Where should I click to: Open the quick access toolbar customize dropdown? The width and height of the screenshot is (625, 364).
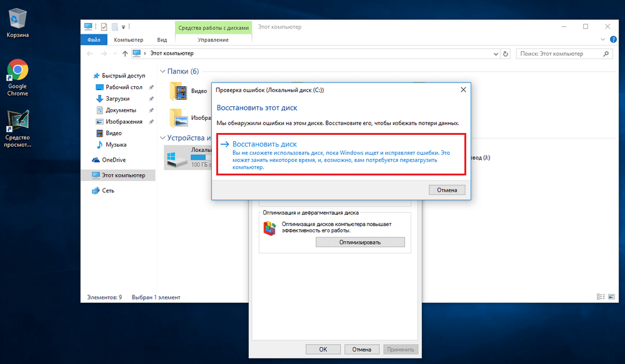[124, 27]
